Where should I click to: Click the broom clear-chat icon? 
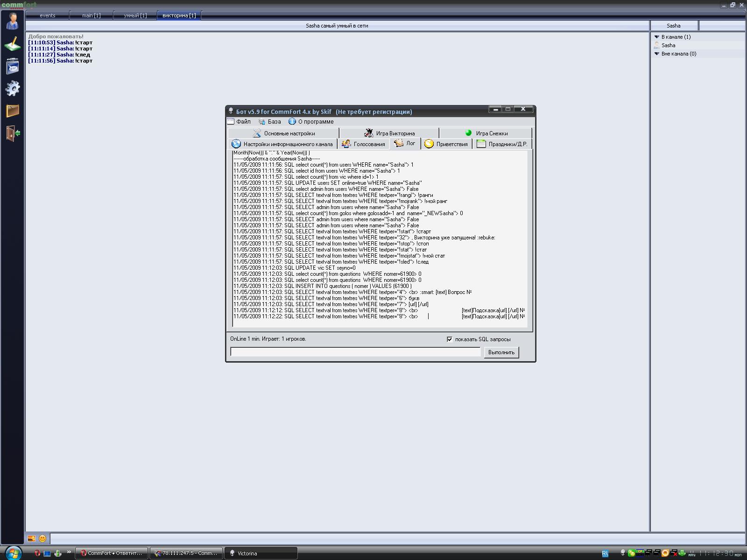click(13, 44)
